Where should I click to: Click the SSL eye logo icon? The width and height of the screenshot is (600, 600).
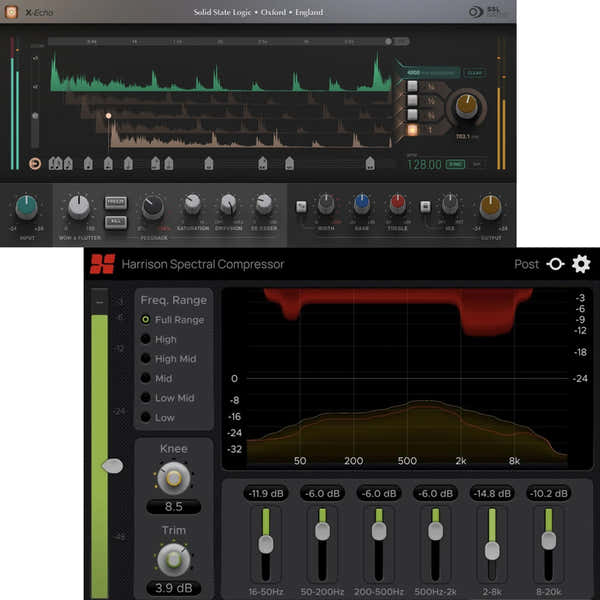click(x=476, y=12)
